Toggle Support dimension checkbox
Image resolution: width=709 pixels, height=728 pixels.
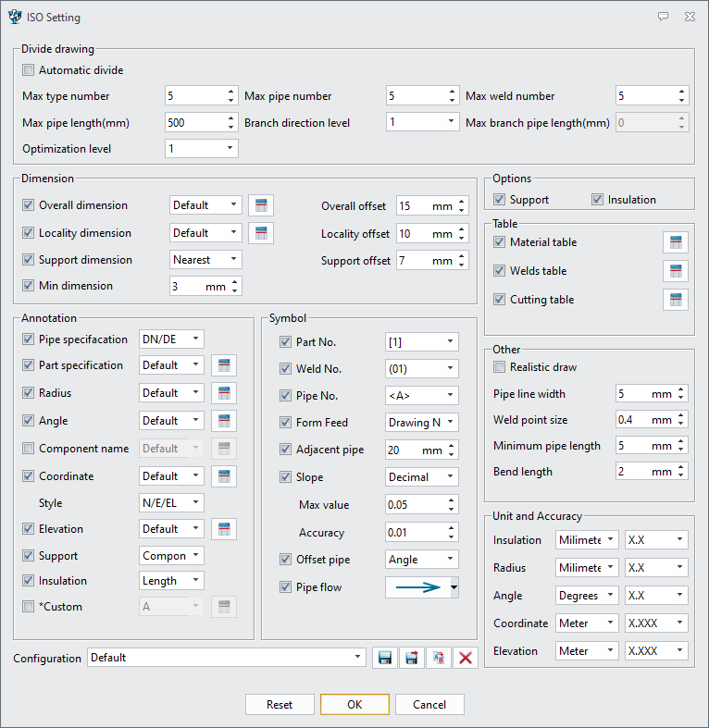click(x=29, y=260)
